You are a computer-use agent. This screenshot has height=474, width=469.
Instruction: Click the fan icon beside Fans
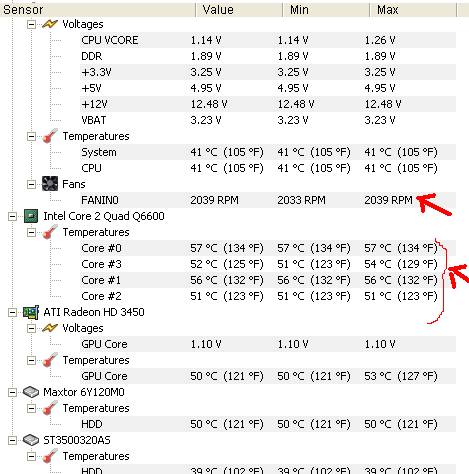coord(50,184)
